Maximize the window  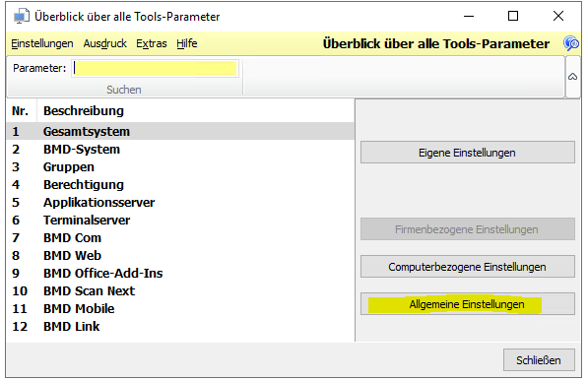point(513,16)
